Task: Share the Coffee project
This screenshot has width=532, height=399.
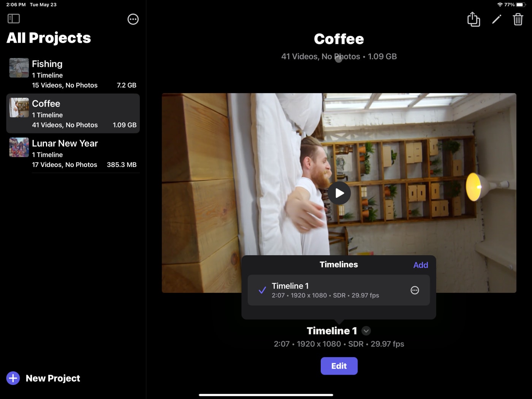Action: [x=473, y=19]
